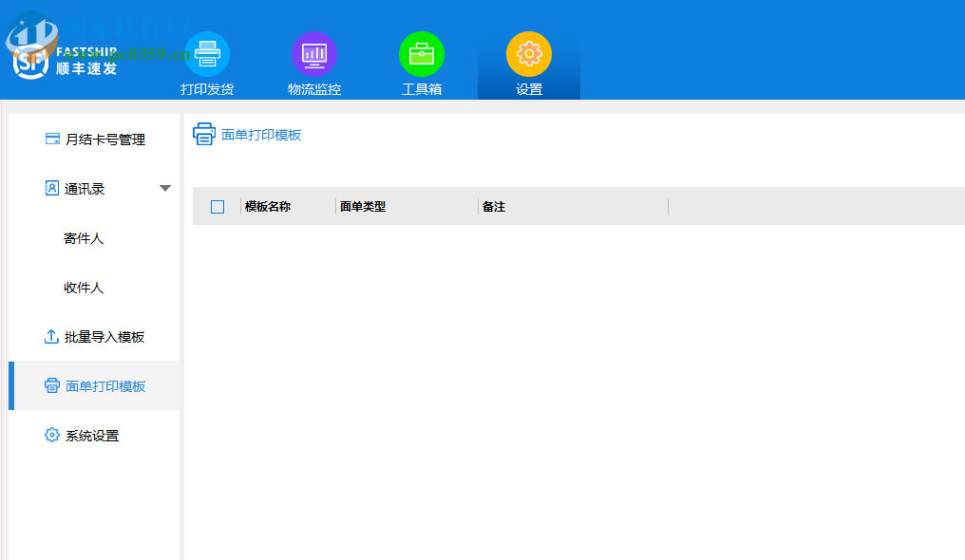Viewport: 965px width, 560px height.
Task: Toggle the select-all checkbox in table header
Action: [218, 205]
